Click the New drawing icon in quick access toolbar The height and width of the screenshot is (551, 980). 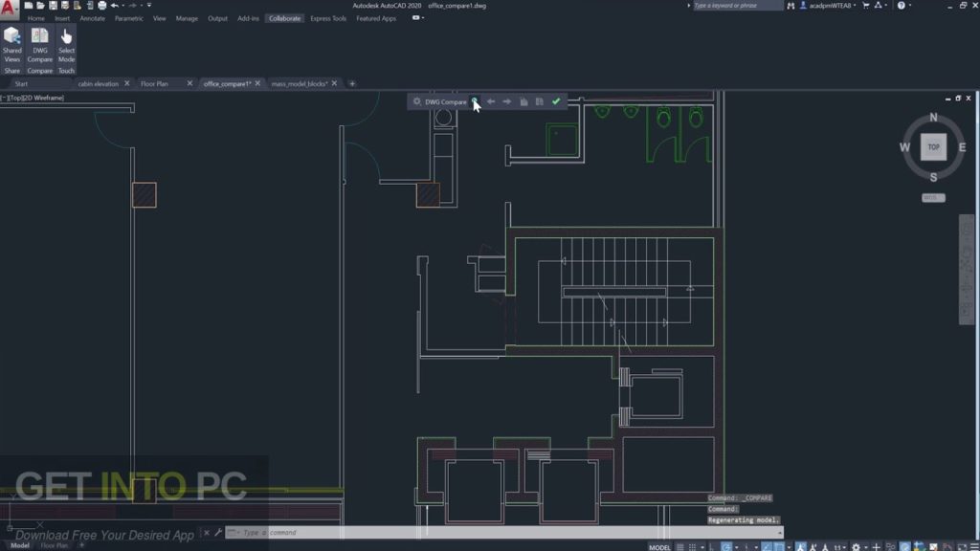pyautogui.click(x=29, y=6)
